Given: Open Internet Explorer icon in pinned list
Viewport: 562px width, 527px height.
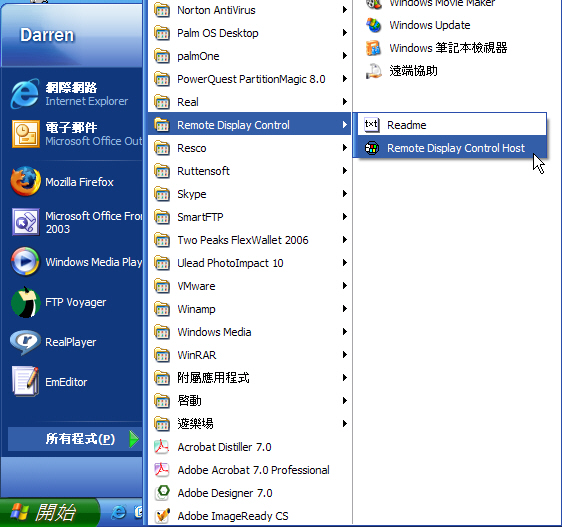Looking at the screenshot, I should (x=25, y=94).
